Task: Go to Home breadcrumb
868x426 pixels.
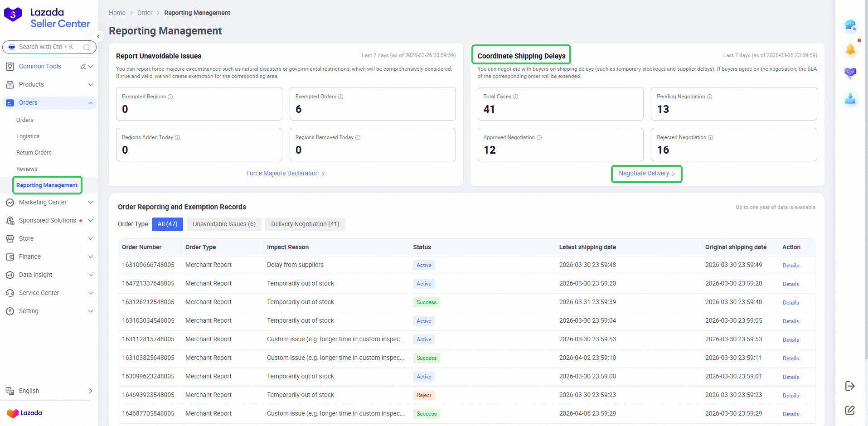Action: coord(117,13)
